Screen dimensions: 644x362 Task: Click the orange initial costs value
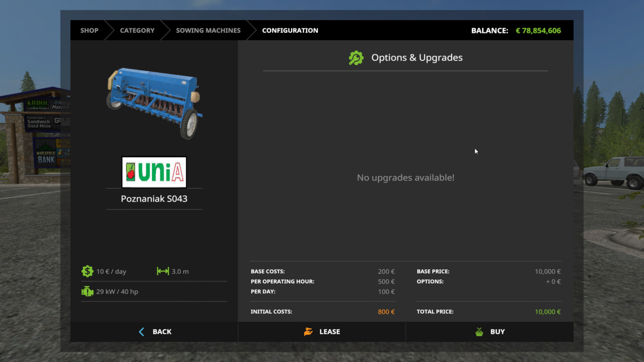click(x=386, y=312)
